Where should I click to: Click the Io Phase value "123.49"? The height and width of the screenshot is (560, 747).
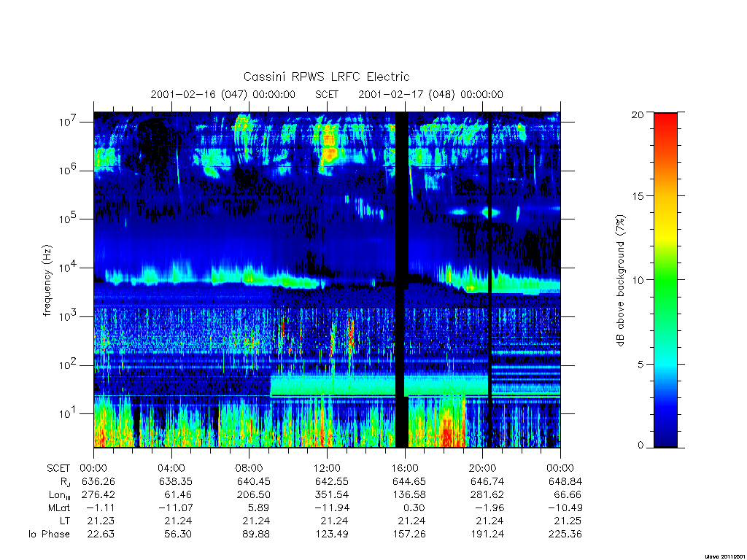[332, 534]
